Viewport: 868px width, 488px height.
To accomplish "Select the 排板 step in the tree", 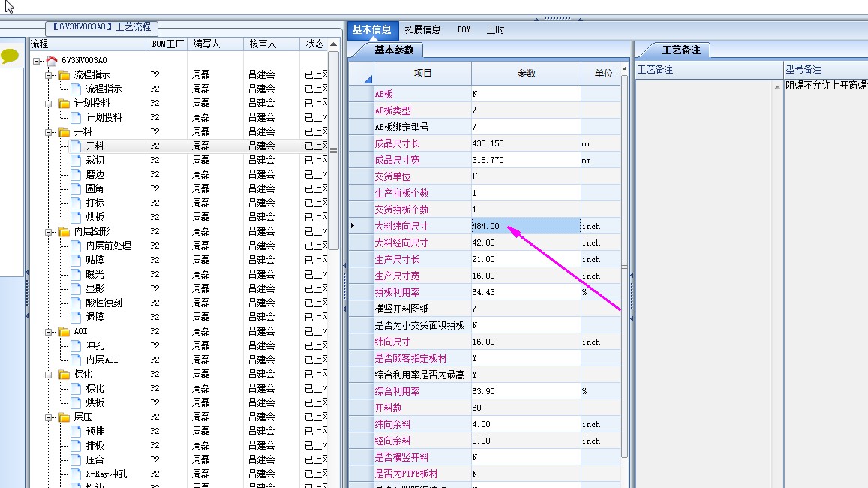I will [x=95, y=445].
